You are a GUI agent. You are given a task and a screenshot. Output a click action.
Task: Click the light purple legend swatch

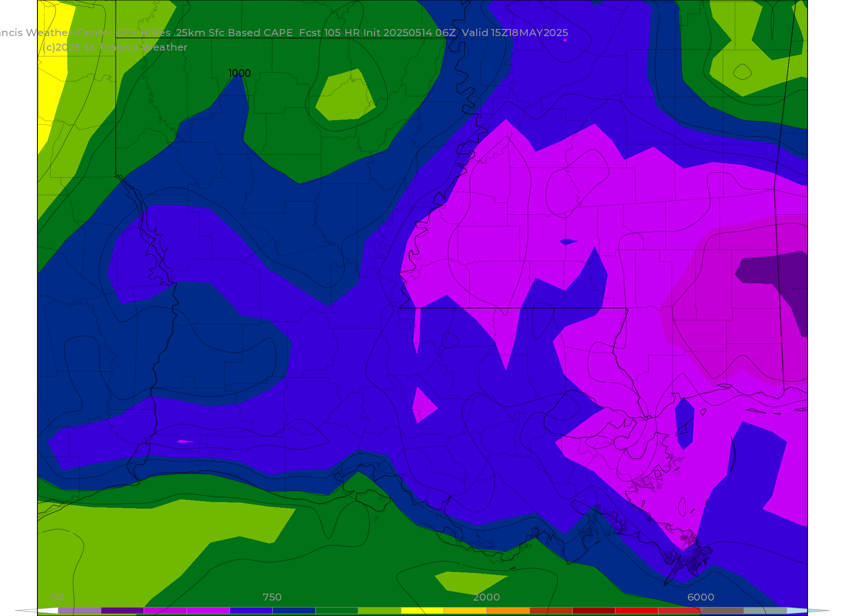pyautogui.click(x=80, y=611)
